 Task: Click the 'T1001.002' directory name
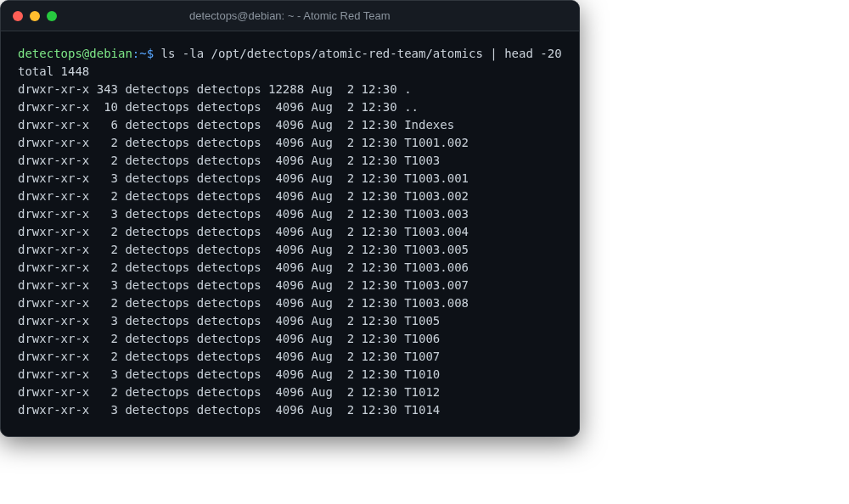pos(436,143)
